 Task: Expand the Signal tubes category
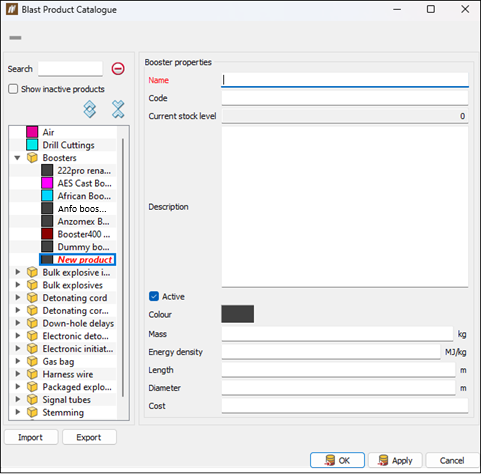[18, 399]
